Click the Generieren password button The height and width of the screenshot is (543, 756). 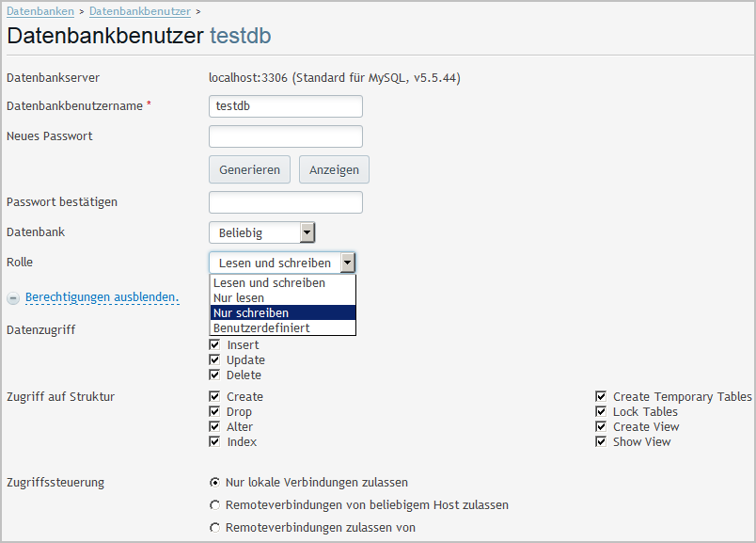pos(249,169)
